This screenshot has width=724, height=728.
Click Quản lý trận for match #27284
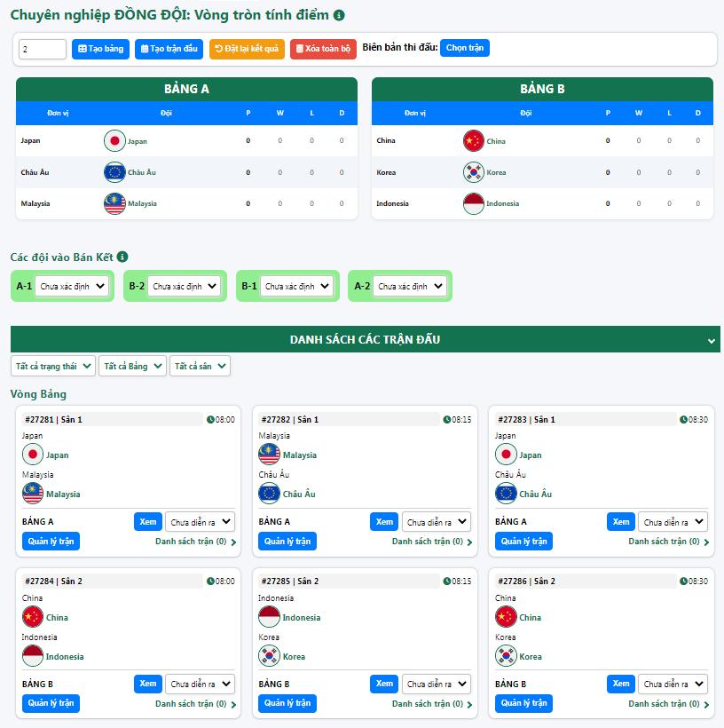click(x=51, y=703)
